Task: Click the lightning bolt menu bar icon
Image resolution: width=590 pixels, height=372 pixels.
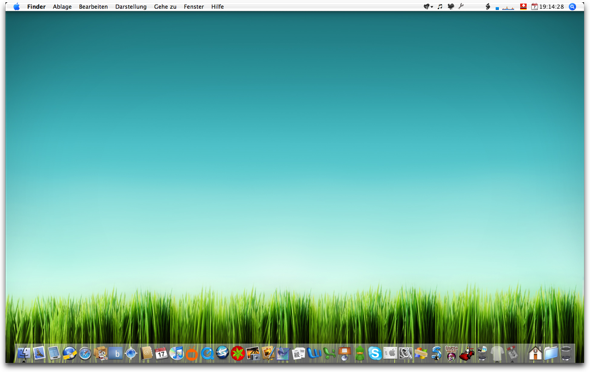Action: pos(488,6)
